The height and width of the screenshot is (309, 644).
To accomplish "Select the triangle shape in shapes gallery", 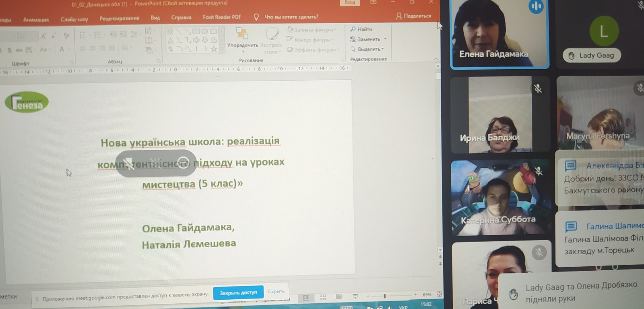I will (171, 40).
